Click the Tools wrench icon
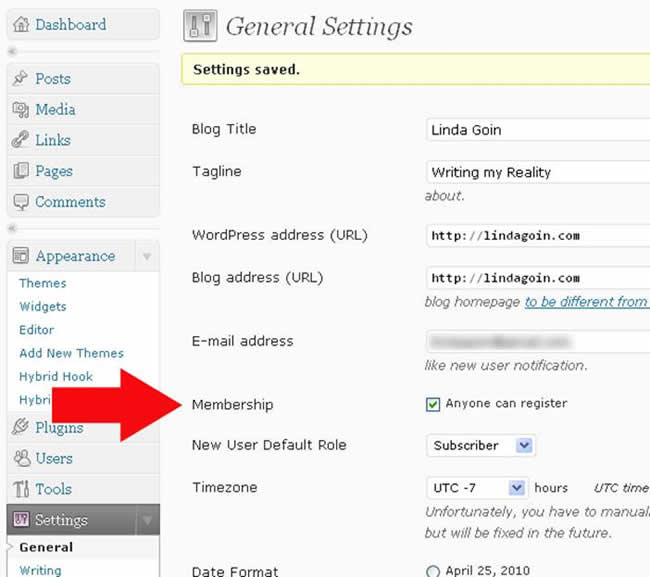This screenshot has width=650, height=577. coord(21,489)
